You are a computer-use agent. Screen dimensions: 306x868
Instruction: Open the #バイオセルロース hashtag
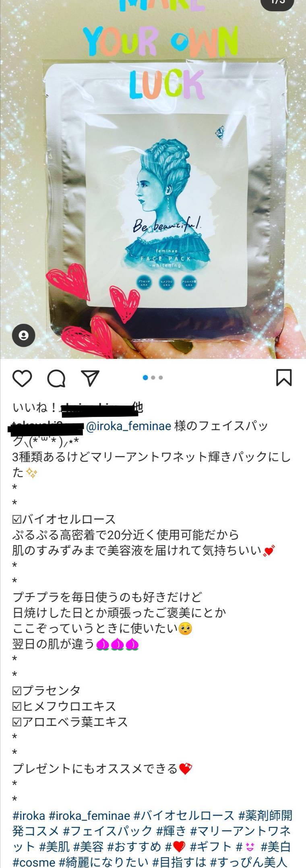(184, 816)
